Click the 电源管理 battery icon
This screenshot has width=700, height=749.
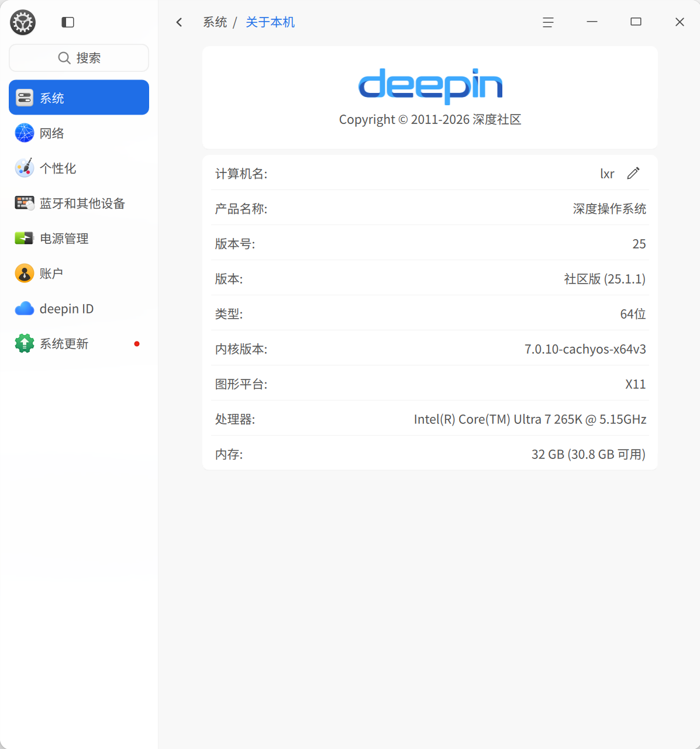[x=25, y=238]
